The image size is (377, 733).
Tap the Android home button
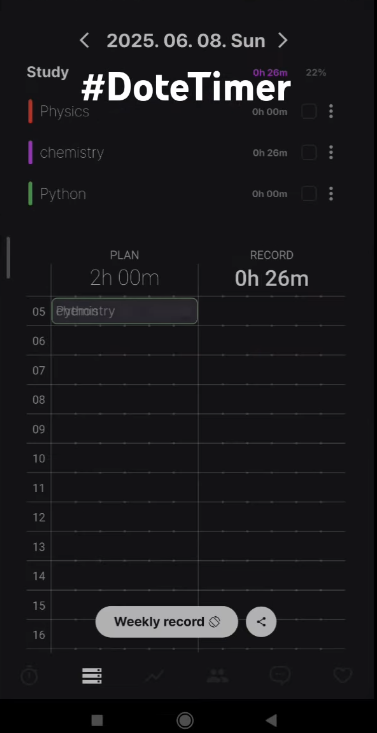point(185,720)
